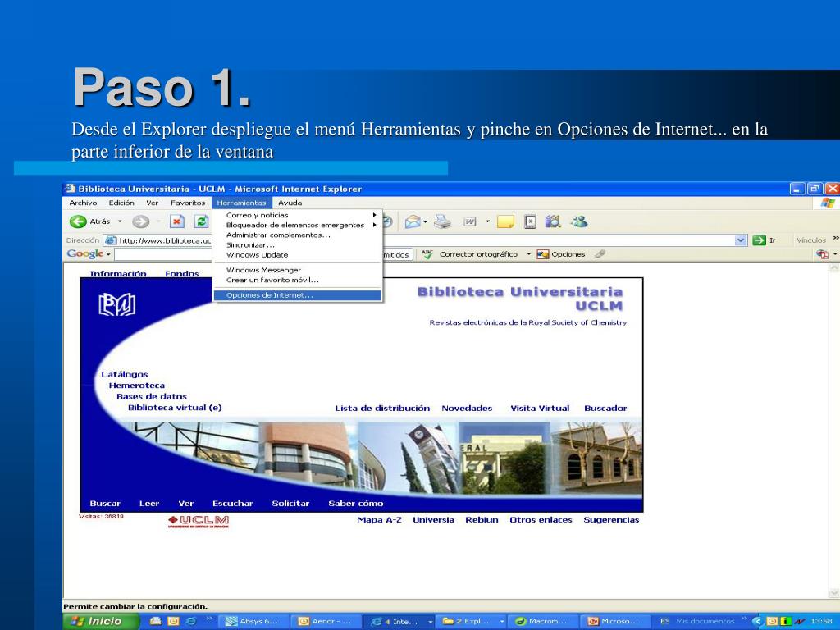Screen dimensions: 840x630
Task: Click the Inicio start button
Action: tap(101, 622)
